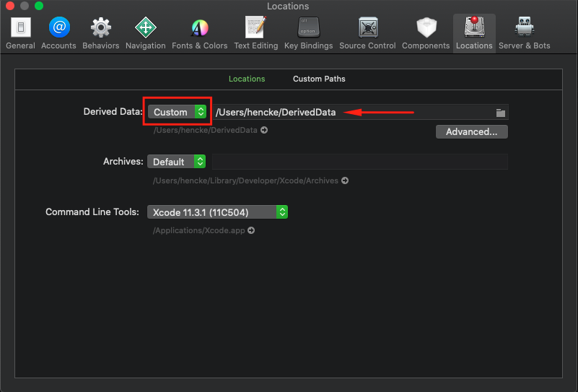Click the /Users/hencke/Library/Developer/Xcode/Archives path text
This screenshot has height=392, width=578.
point(245,180)
